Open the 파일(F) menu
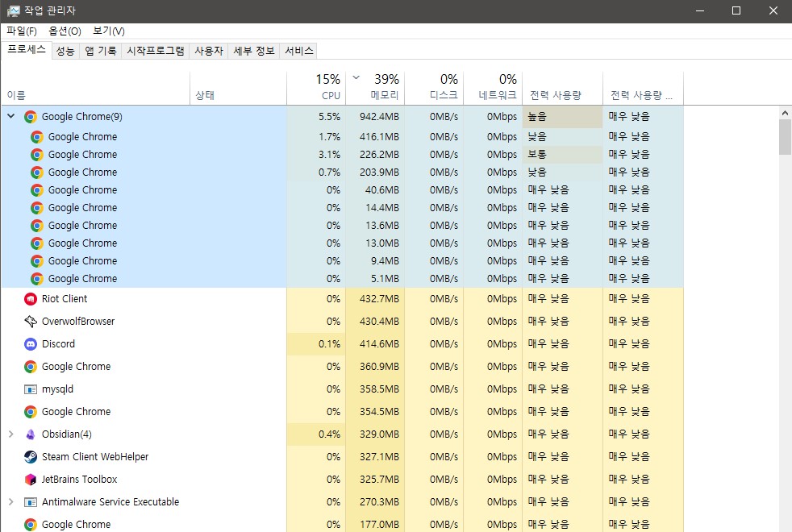 click(22, 31)
